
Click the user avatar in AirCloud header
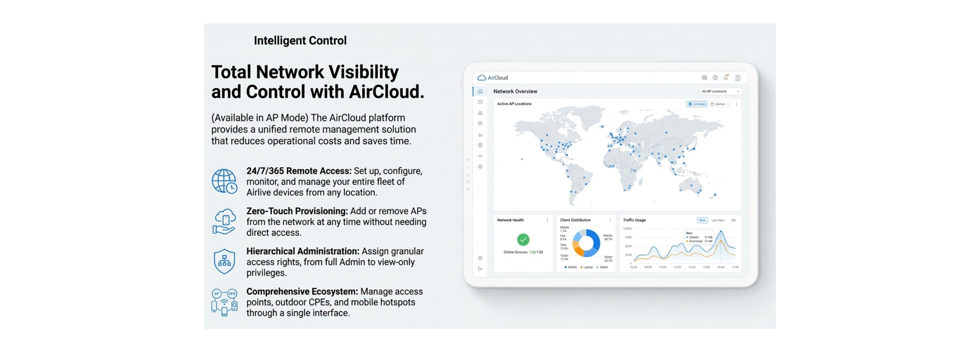738,78
